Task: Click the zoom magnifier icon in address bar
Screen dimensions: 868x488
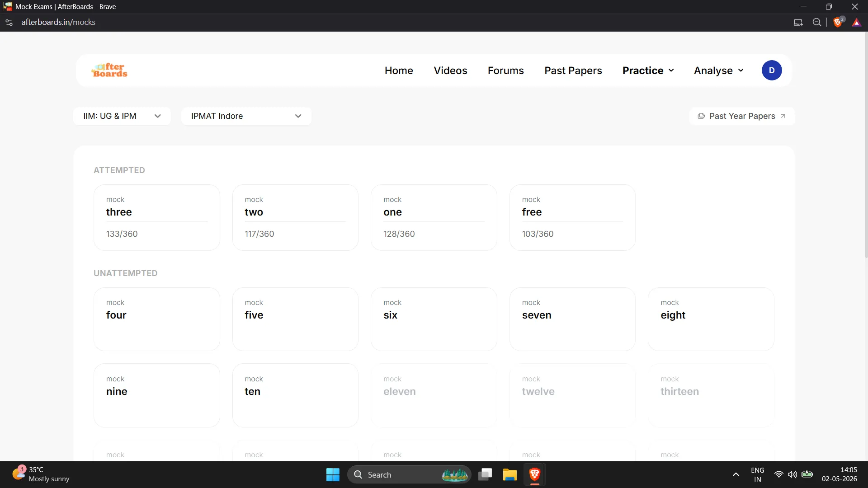Action: tap(816, 22)
